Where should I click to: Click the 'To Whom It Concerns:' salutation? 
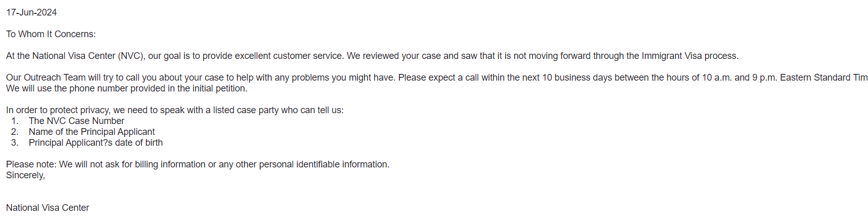[51, 34]
